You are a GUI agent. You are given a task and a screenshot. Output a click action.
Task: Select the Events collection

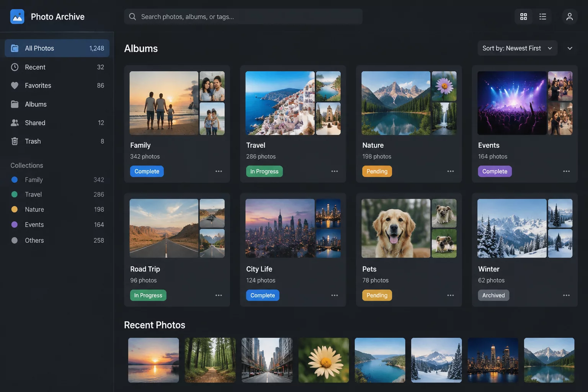click(57, 225)
